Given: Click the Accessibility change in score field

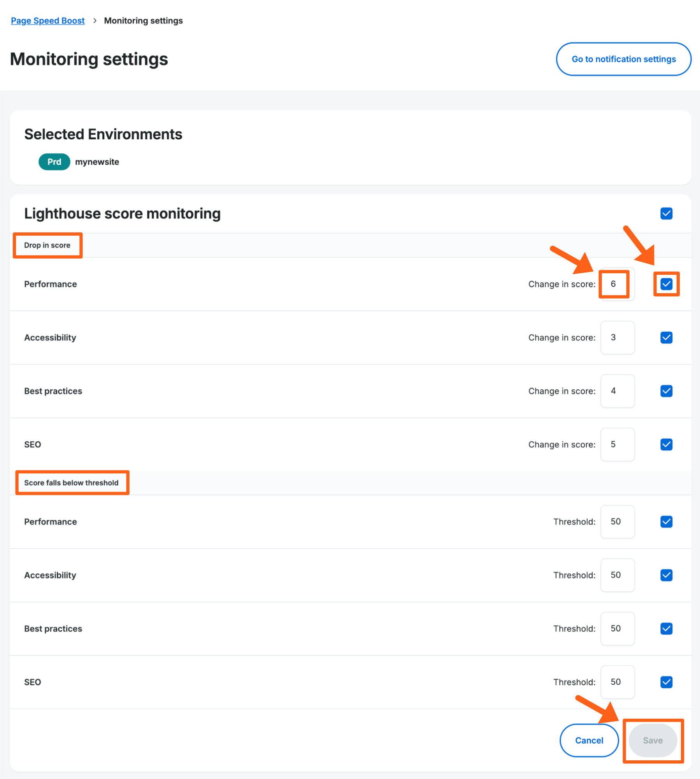Looking at the screenshot, I should point(618,338).
